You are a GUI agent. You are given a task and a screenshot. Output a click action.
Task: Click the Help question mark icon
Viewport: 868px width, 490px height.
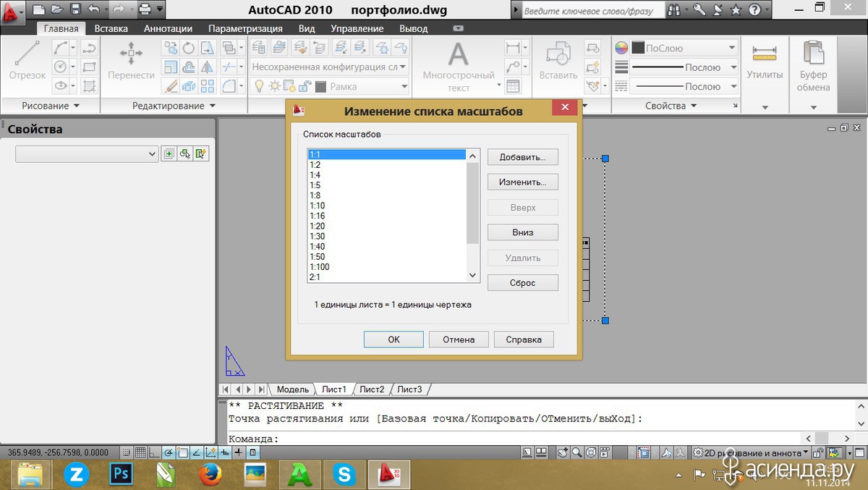click(754, 10)
